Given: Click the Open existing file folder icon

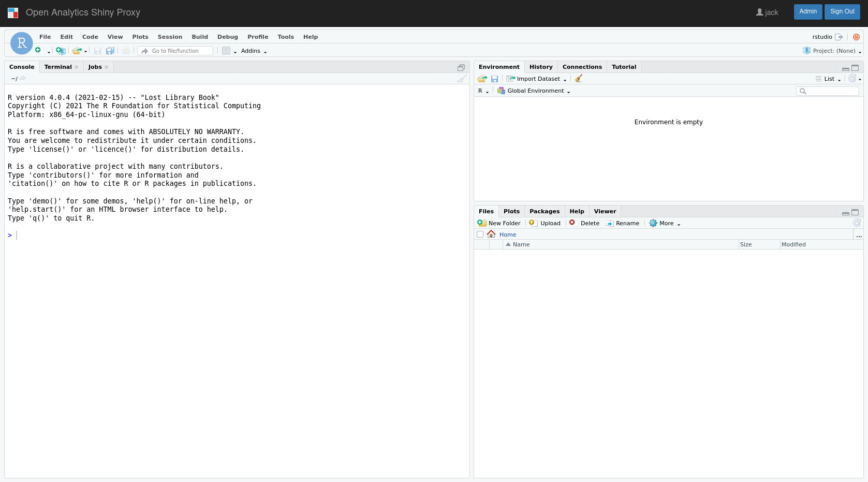Looking at the screenshot, I should tap(77, 51).
